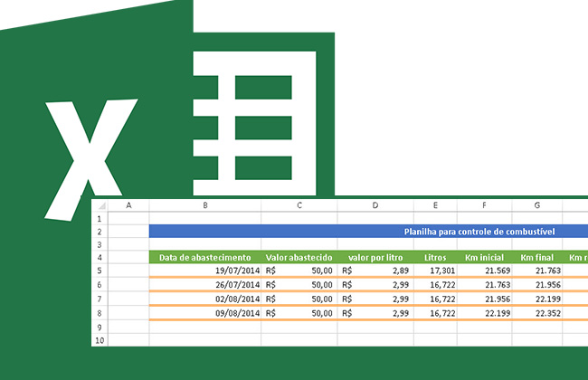588x380 pixels.
Task: Select row 5 header
Action: (100, 271)
